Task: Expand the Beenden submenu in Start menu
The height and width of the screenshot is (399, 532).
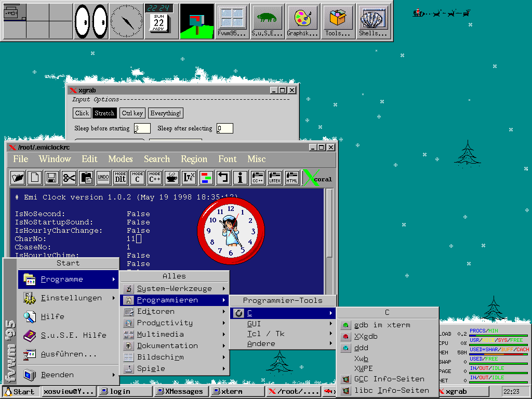Action: (x=68, y=375)
